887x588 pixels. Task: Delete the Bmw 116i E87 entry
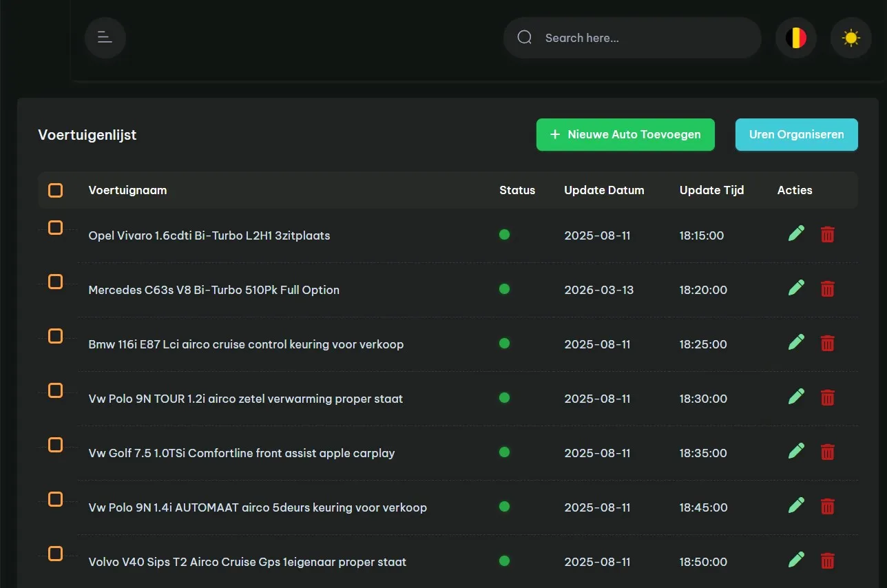point(827,343)
